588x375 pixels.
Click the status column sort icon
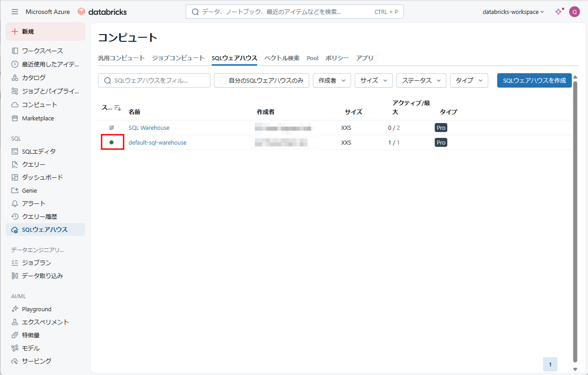coord(118,108)
